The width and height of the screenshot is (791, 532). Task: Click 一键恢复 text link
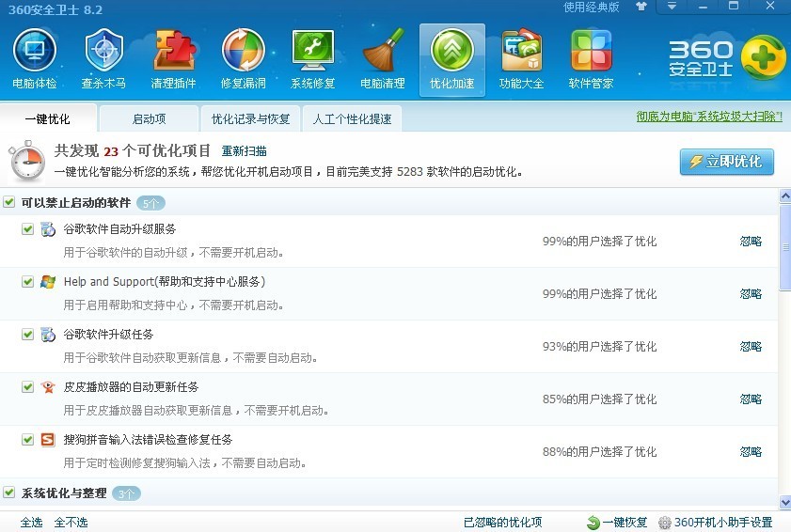[x=625, y=523]
